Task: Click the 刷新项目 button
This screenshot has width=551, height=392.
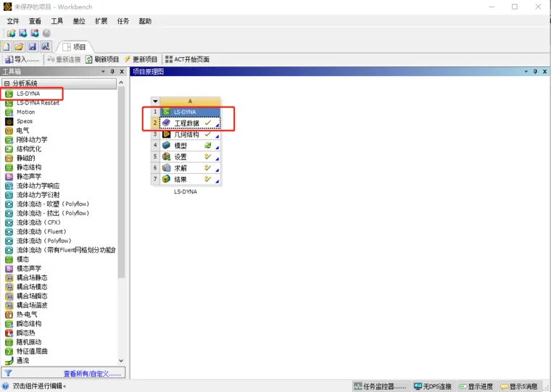Action: [102, 59]
